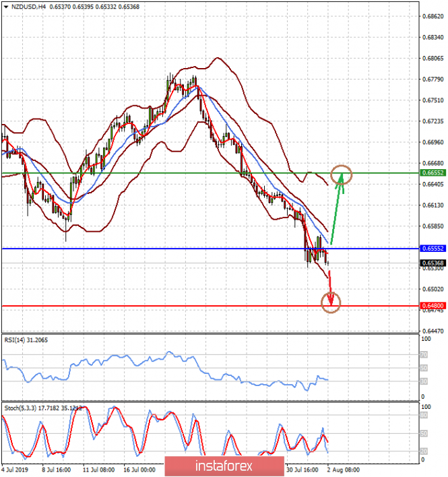448x477 pixels.
Task: Click the 0.67235 price axis value
Action: (x=433, y=121)
